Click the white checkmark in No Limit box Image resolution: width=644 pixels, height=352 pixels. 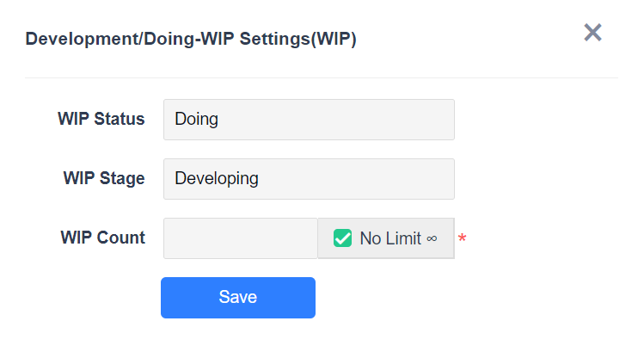343,238
